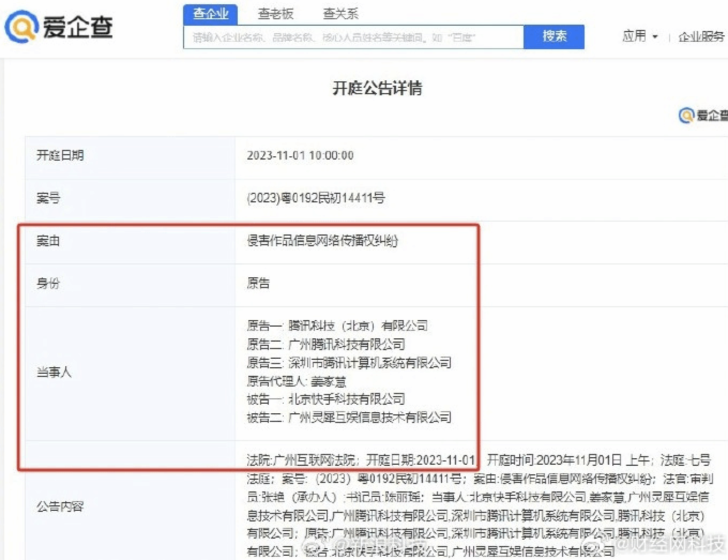The image size is (728, 560).
Task: Select the court date 2023-11-01 10:00:00 value
Action: pyautogui.click(x=300, y=156)
